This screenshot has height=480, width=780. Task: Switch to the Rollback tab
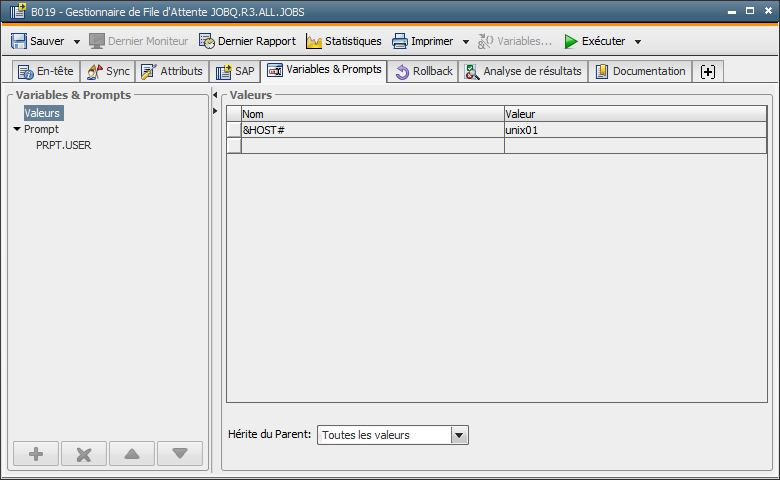424,72
